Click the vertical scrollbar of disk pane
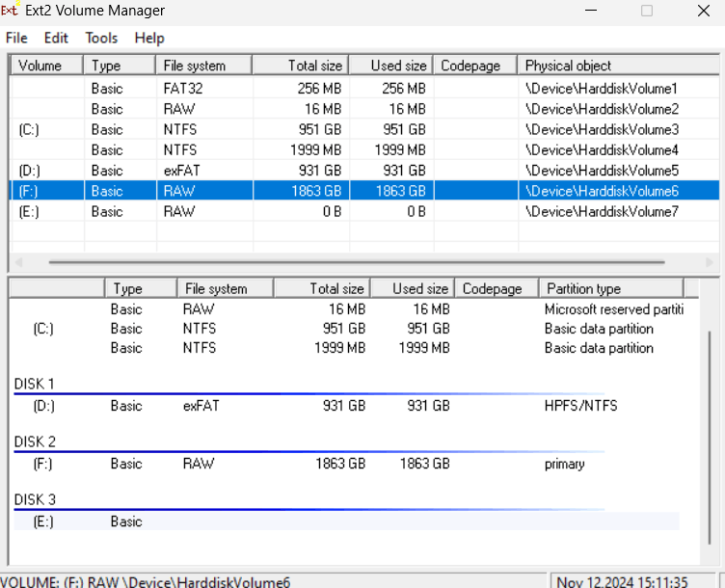The image size is (725, 588). pyautogui.click(x=710, y=438)
